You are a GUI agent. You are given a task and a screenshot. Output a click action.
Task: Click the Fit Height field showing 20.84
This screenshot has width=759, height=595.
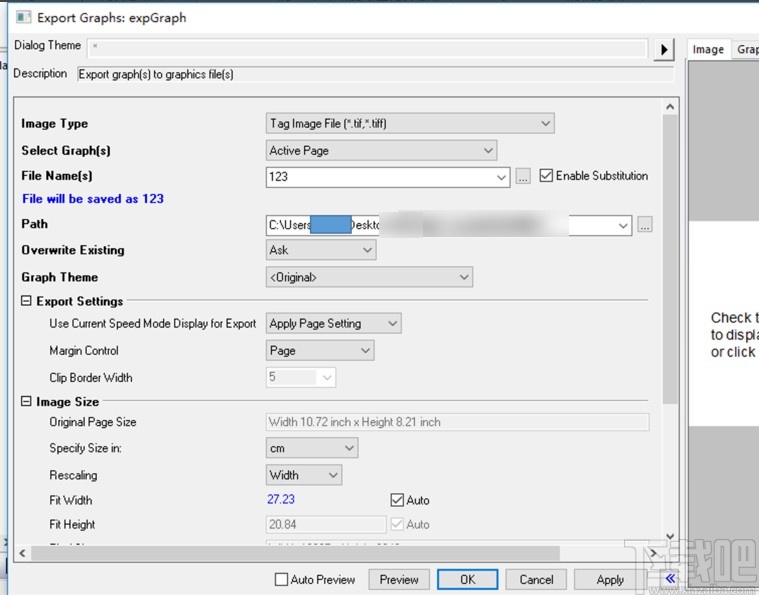(326, 524)
